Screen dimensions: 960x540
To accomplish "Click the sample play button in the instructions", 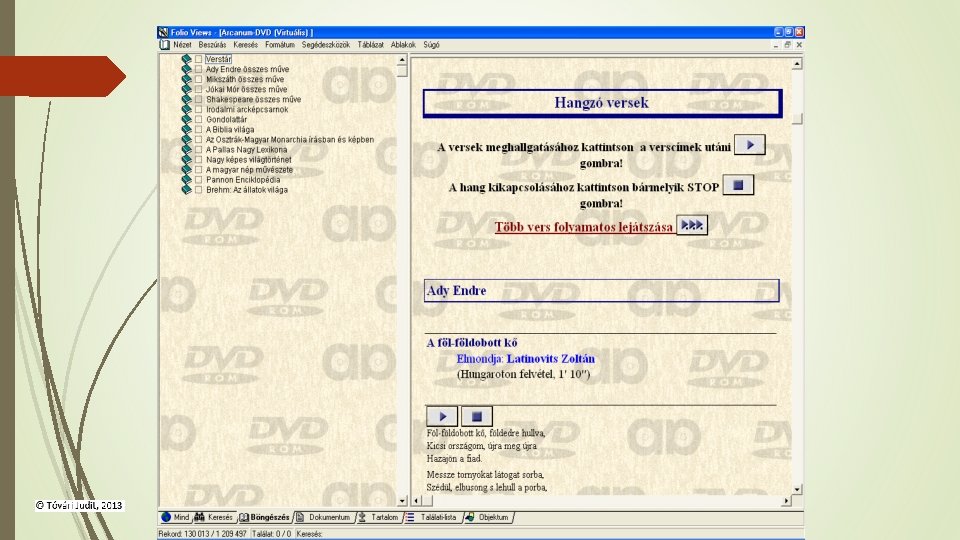I will tap(749, 145).
